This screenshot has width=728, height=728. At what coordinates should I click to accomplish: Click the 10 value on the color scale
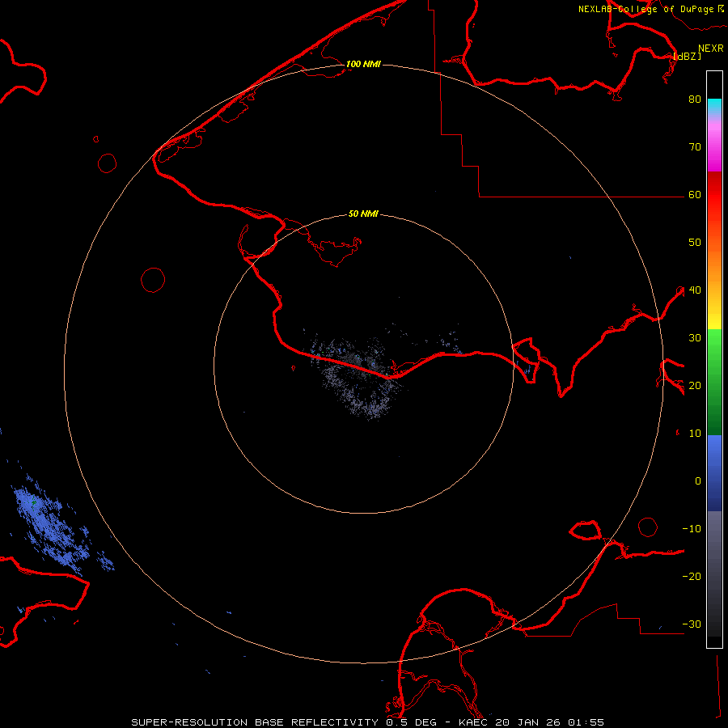tap(695, 434)
